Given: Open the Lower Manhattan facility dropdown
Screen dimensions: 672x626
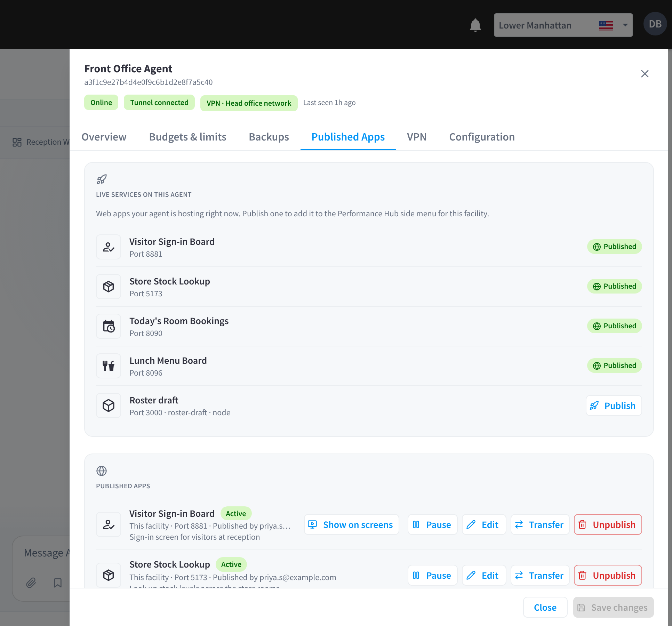Looking at the screenshot, I should pos(563,25).
